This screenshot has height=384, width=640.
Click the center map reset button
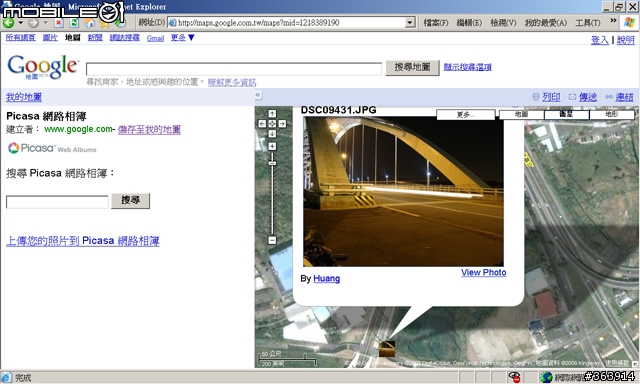pyautogui.click(x=272, y=124)
